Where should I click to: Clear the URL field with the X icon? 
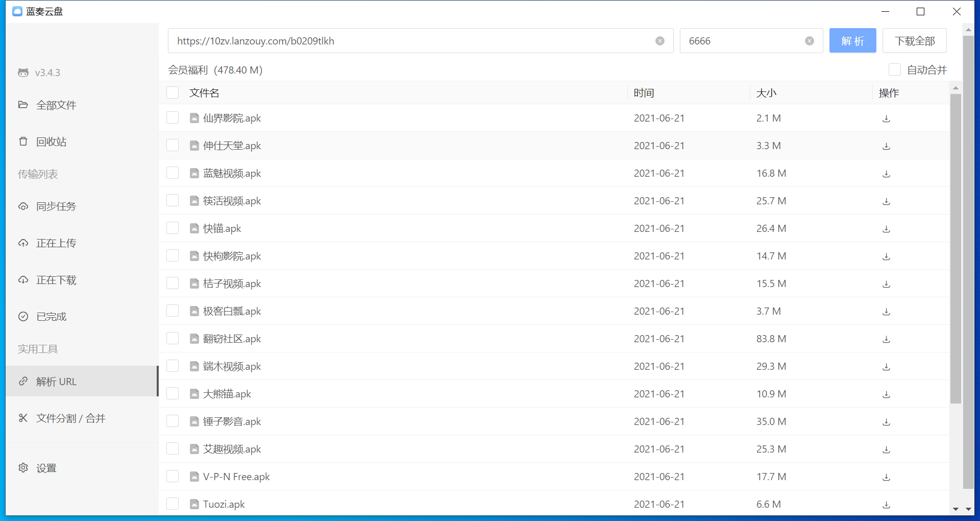click(660, 41)
